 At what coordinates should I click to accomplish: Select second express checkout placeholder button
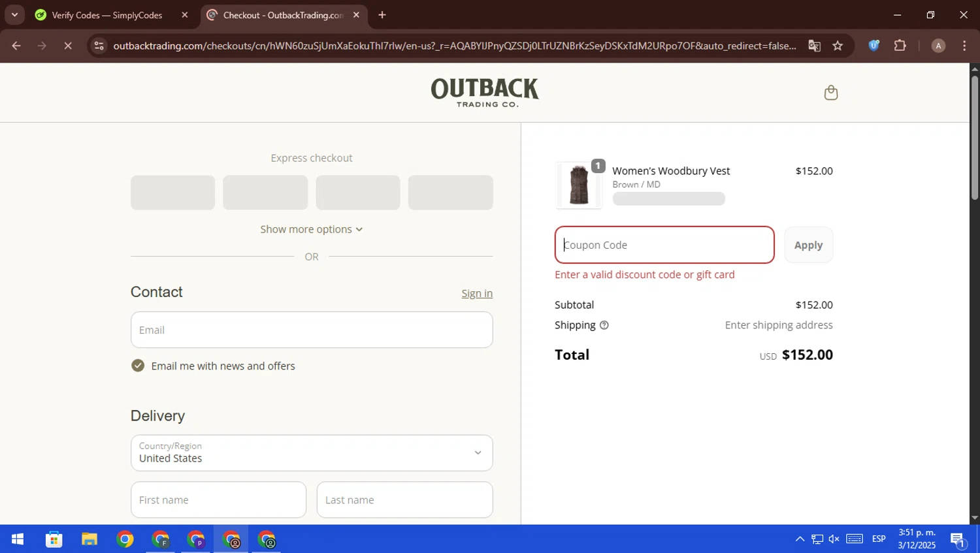(x=265, y=193)
